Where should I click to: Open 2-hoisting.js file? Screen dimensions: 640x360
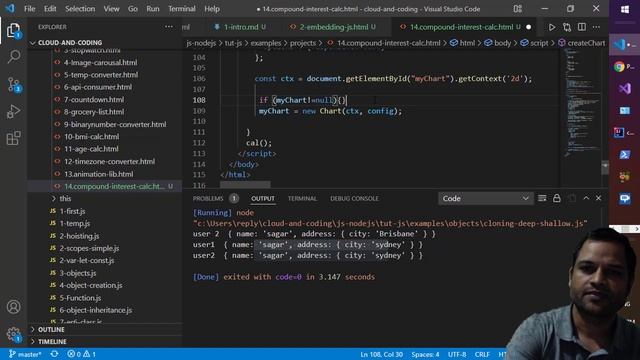[79, 236]
